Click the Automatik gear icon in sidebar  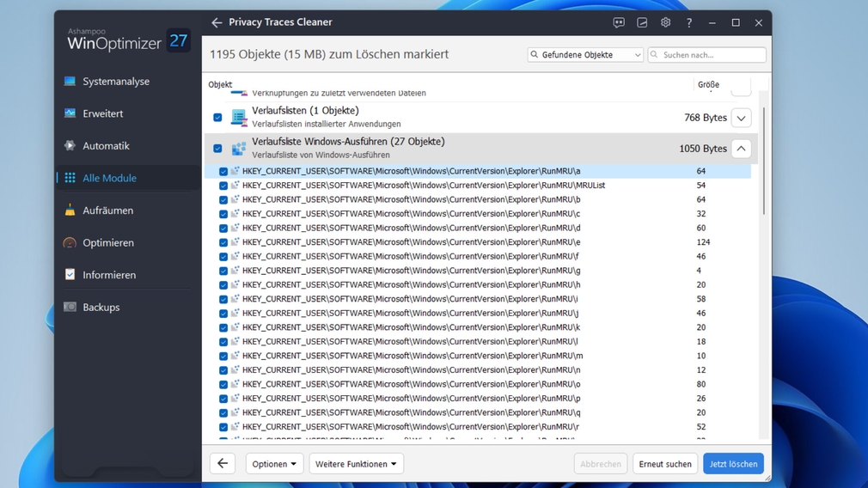70,145
